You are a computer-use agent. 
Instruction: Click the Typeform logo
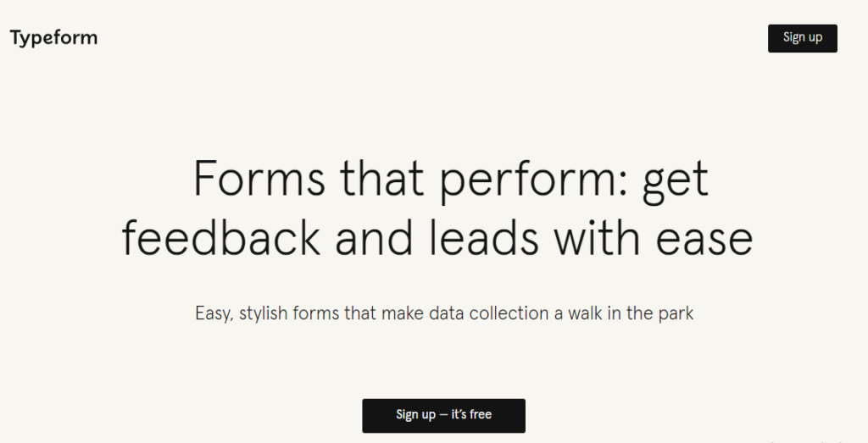53,38
